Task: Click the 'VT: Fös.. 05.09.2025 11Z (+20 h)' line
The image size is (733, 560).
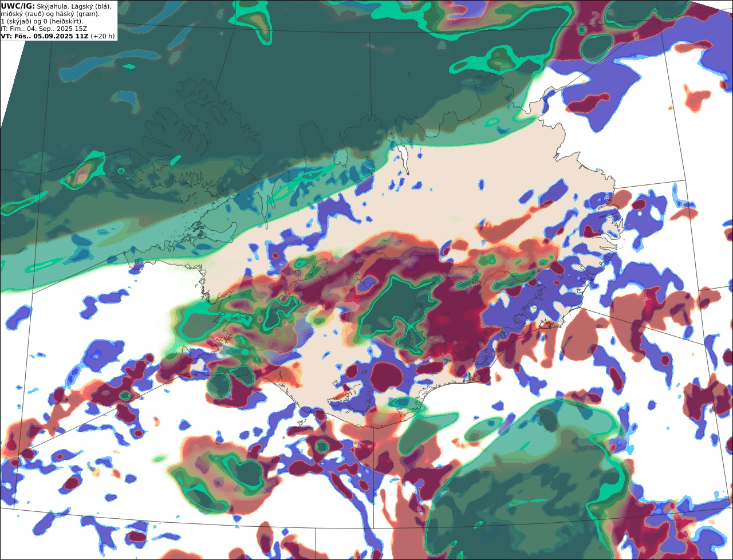Action: (58, 36)
